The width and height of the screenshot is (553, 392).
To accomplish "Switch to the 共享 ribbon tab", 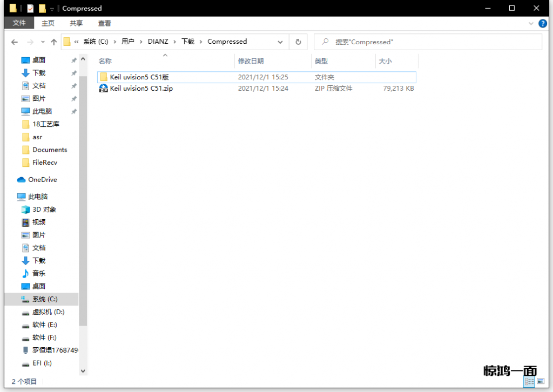I will click(x=76, y=23).
